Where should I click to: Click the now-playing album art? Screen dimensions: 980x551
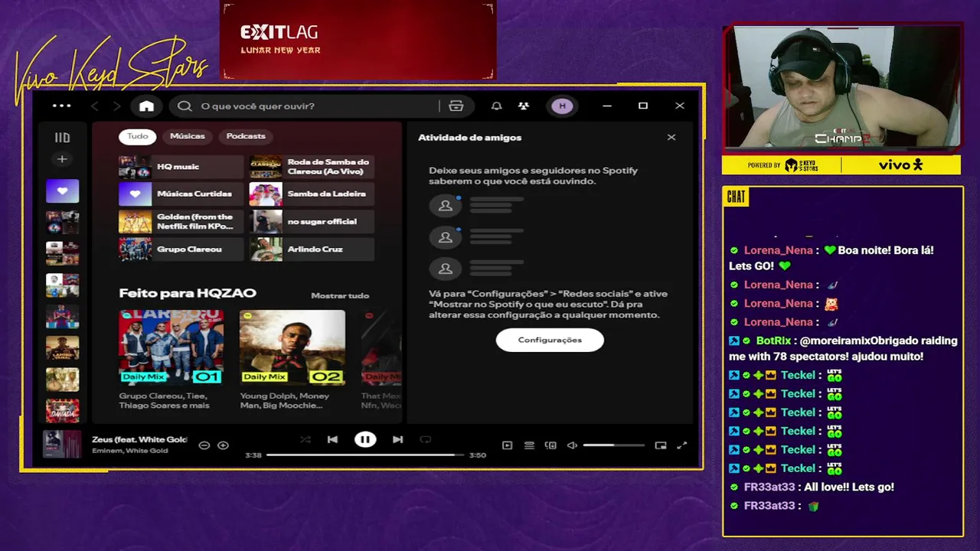click(x=62, y=445)
